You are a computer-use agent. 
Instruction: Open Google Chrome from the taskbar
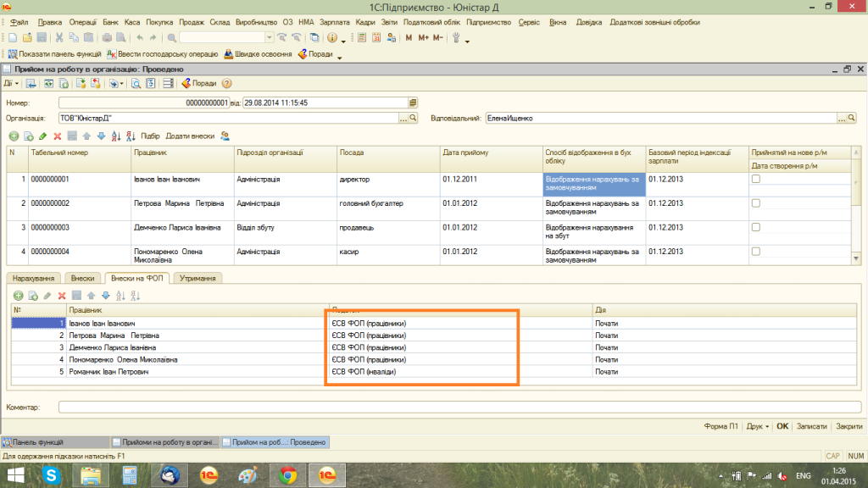(287, 475)
